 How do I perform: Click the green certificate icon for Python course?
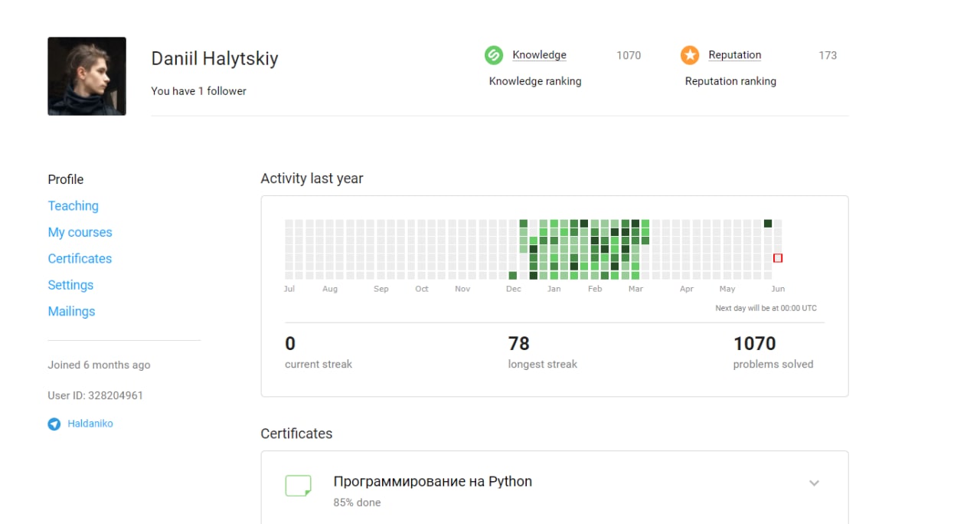pyautogui.click(x=298, y=486)
